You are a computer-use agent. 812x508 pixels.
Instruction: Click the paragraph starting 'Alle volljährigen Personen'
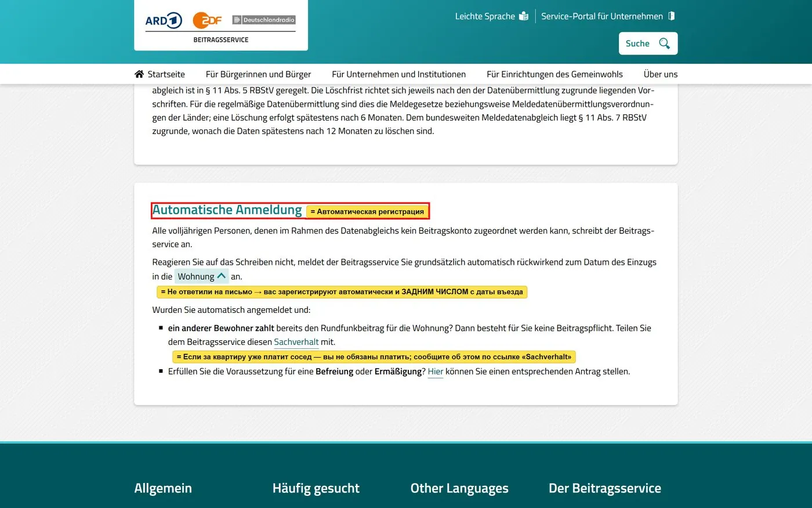[403, 237]
